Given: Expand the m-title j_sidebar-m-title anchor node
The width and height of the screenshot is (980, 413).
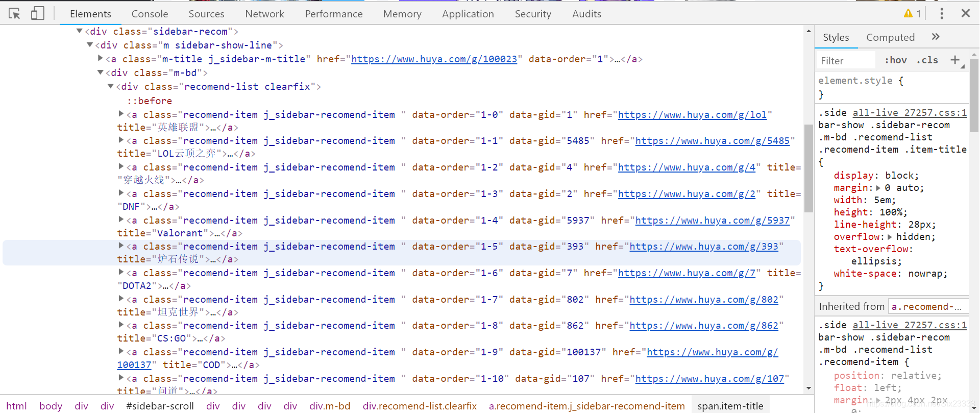Looking at the screenshot, I should pyautogui.click(x=101, y=58).
